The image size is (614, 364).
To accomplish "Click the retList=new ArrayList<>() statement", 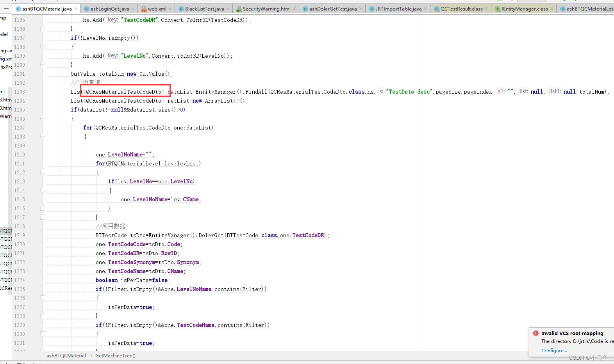I will (x=159, y=101).
